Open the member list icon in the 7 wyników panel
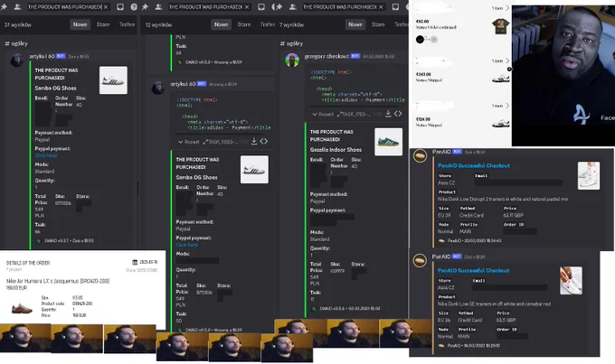Viewport: 615px width, 364px height. tap(293, 6)
